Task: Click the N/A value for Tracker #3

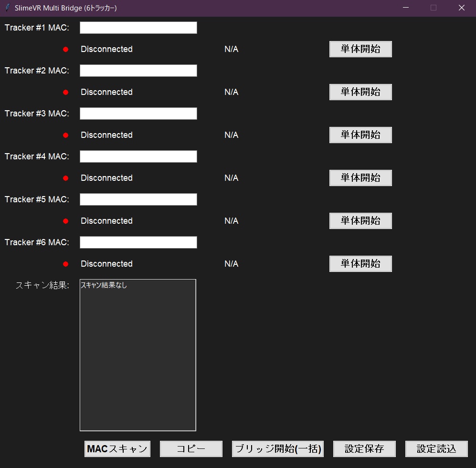Action: pos(232,135)
